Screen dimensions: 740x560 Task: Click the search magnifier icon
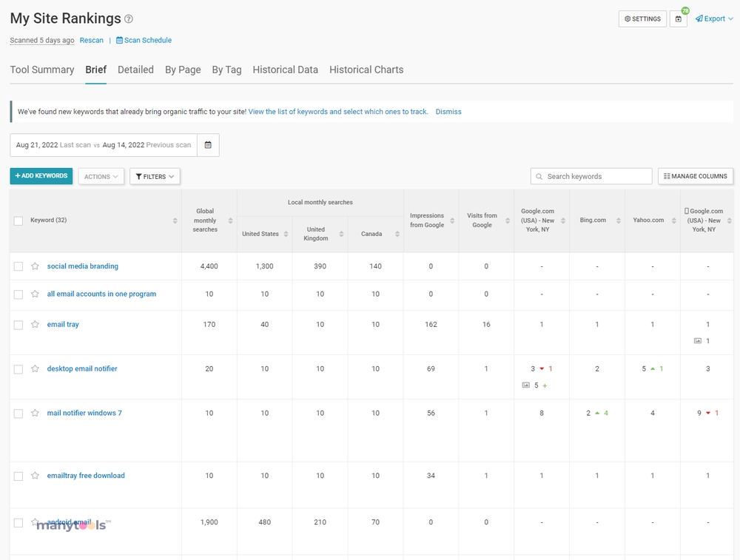(x=539, y=177)
